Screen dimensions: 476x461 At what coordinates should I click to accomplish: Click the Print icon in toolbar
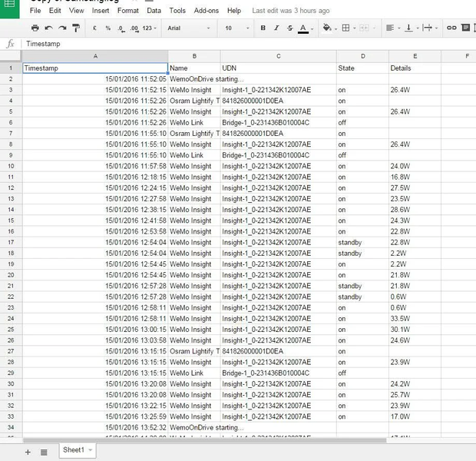pyautogui.click(x=35, y=28)
